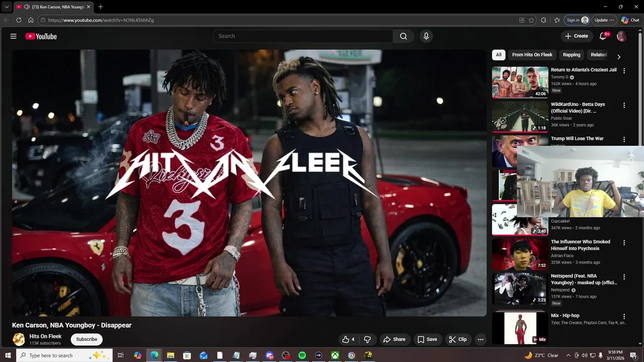Viewport: 644px width, 362px height.
Task: Open split screen icon in address bar
Action: [x=522, y=20]
